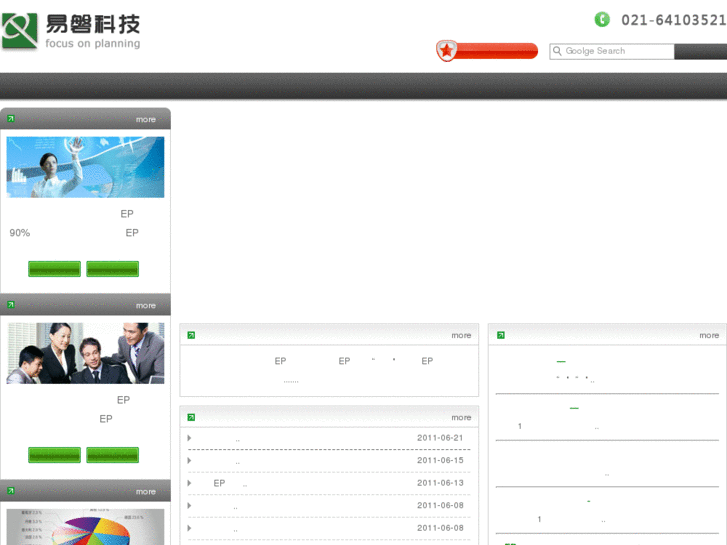Click green arrow icon in dated news panel header

191,417
